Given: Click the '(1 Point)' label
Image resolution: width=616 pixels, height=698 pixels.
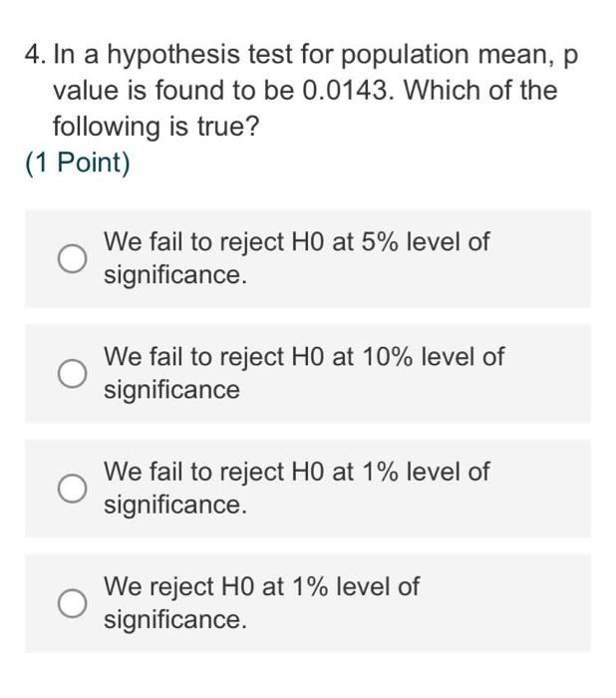Looking at the screenshot, I should click(78, 163).
